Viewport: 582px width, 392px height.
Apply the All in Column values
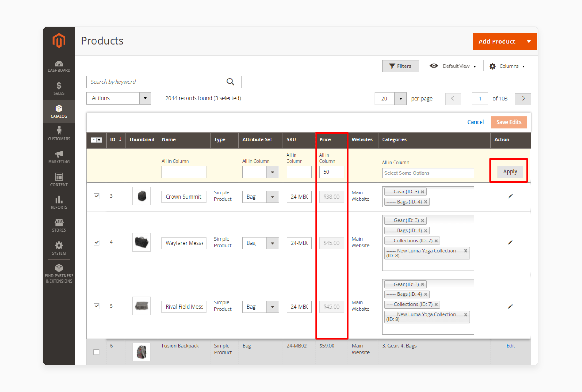tap(510, 172)
